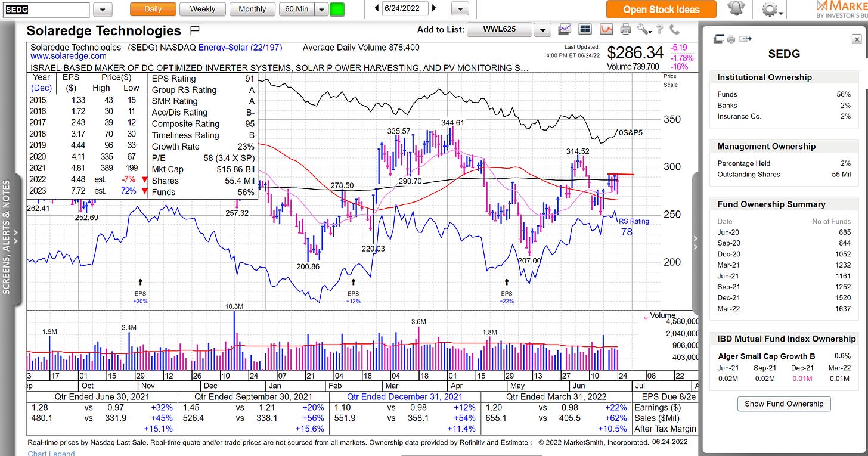The width and height of the screenshot is (868, 456).
Task: Open the dropdown next to the date field
Action: pos(460,9)
